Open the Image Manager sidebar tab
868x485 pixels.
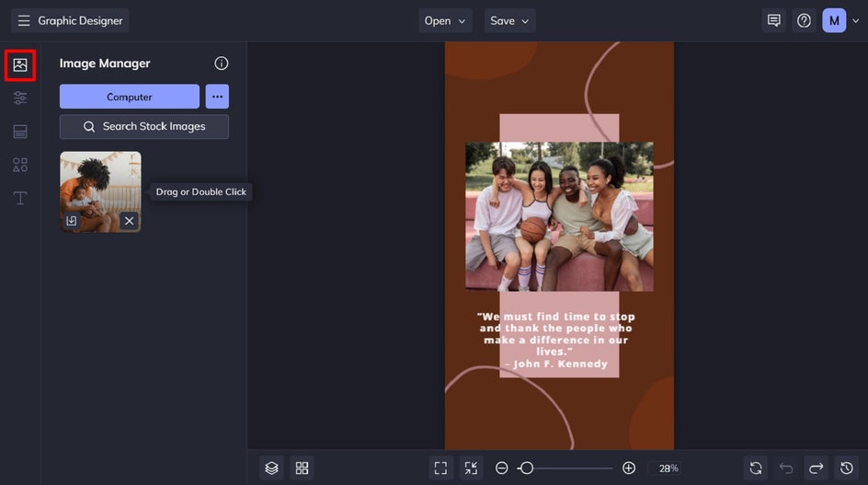(x=20, y=64)
